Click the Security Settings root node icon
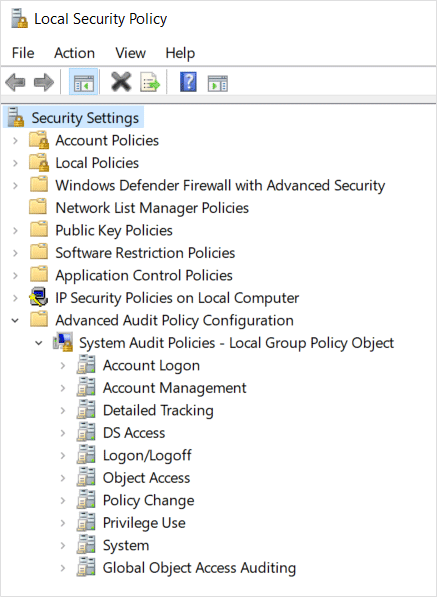This screenshot has height=597, width=437. pyautogui.click(x=16, y=117)
